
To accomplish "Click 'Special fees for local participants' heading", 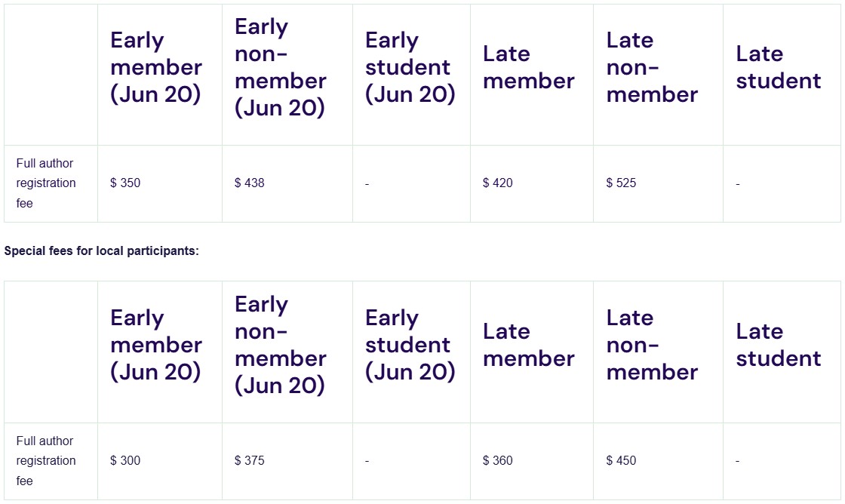I will click(x=101, y=251).
